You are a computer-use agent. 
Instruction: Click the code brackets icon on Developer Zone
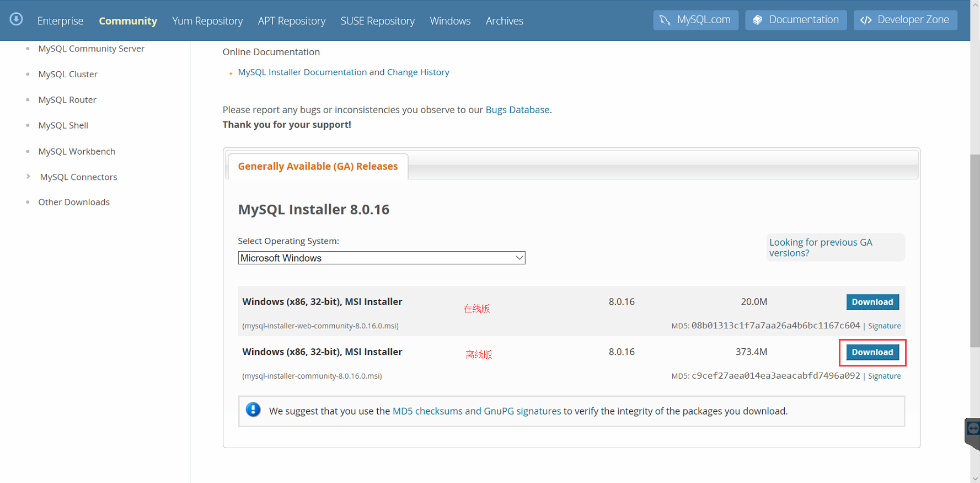[866, 20]
